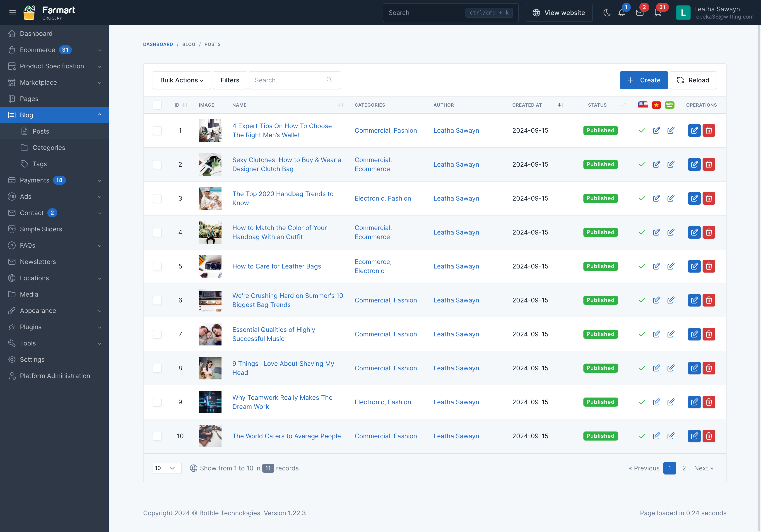The height and width of the screenshot is (532, 761).
Task: Select the checkbox for post 4
Action: point(157,232)
